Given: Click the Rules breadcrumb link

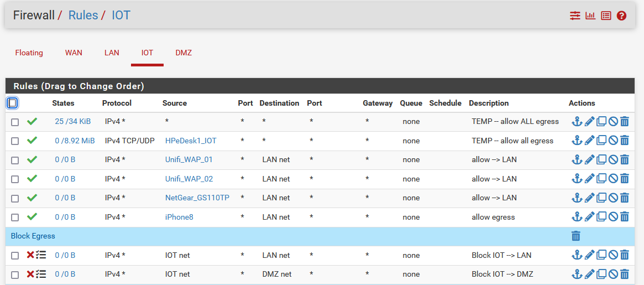Looking at the screenshot, I should (x=83, y=15).
